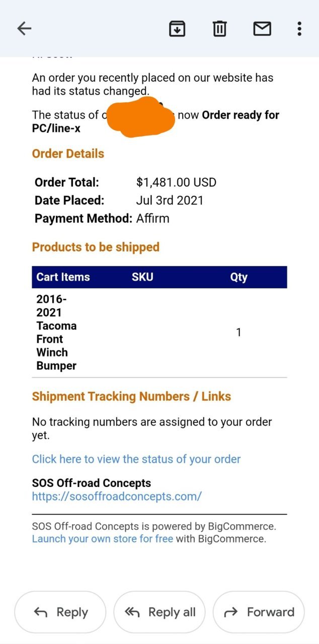The height and width of the screenshot is (644, 319).
Task: Tap the Tacoma Front Winch Bumper item
Action: 56,332
